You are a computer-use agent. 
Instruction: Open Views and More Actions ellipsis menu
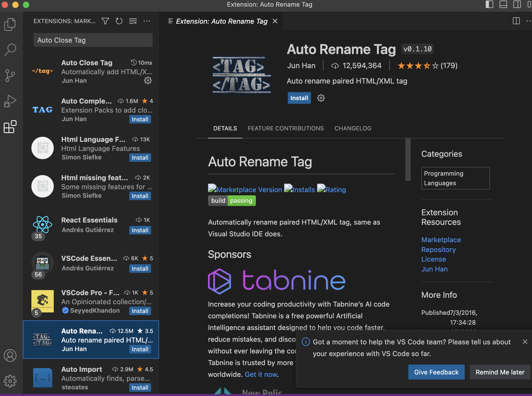pos(147,21)
